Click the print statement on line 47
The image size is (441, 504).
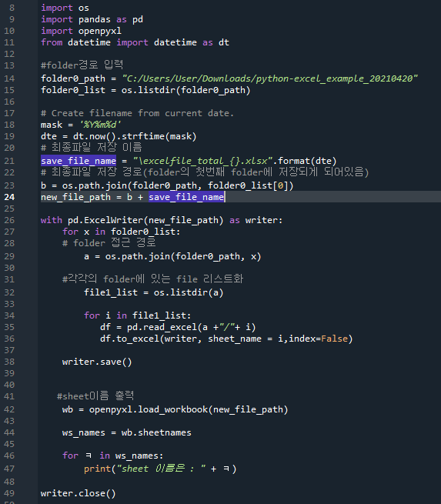pos(160,469)
